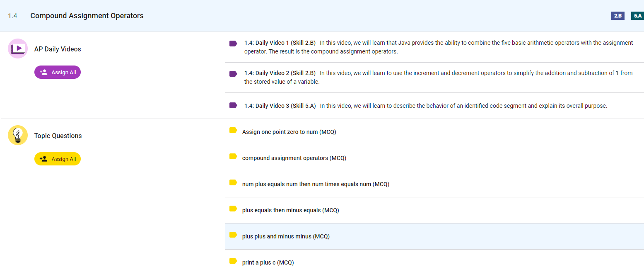
Task: Click purple tag icon beside Daily Video 3
Action: (x=233, y=105)
